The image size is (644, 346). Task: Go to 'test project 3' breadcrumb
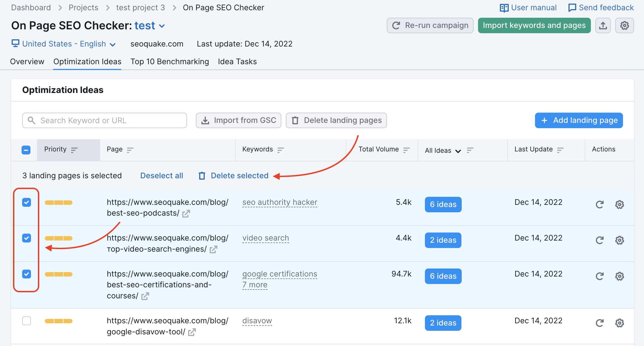[x=140, y=8]
